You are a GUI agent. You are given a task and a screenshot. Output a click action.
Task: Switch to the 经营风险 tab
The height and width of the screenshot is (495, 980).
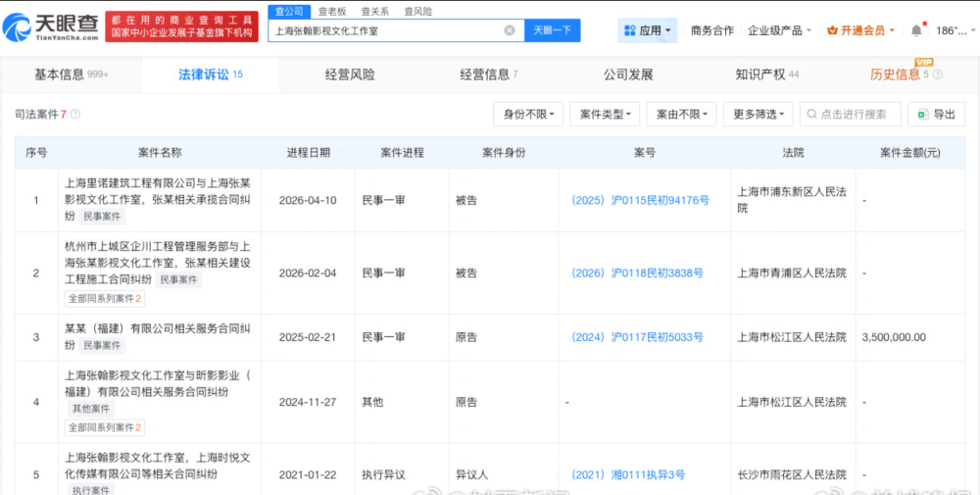click(x=350, y=74)
